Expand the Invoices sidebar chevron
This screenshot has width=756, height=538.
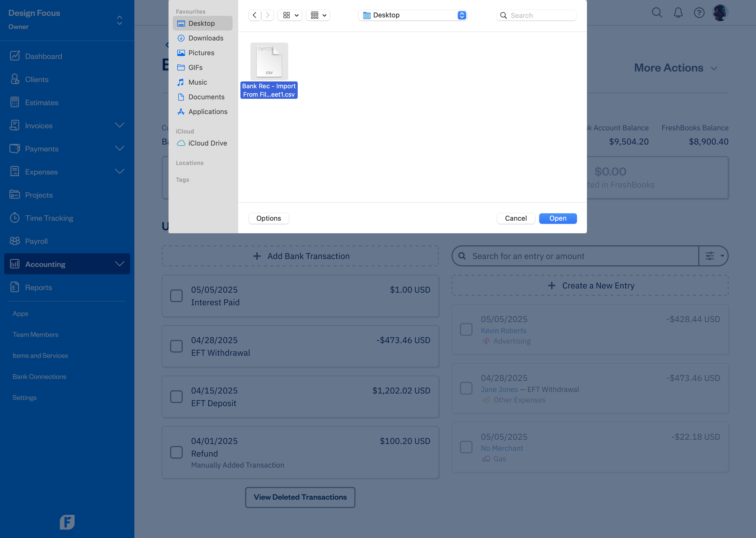pyautogui.click(x=119, y=125)
